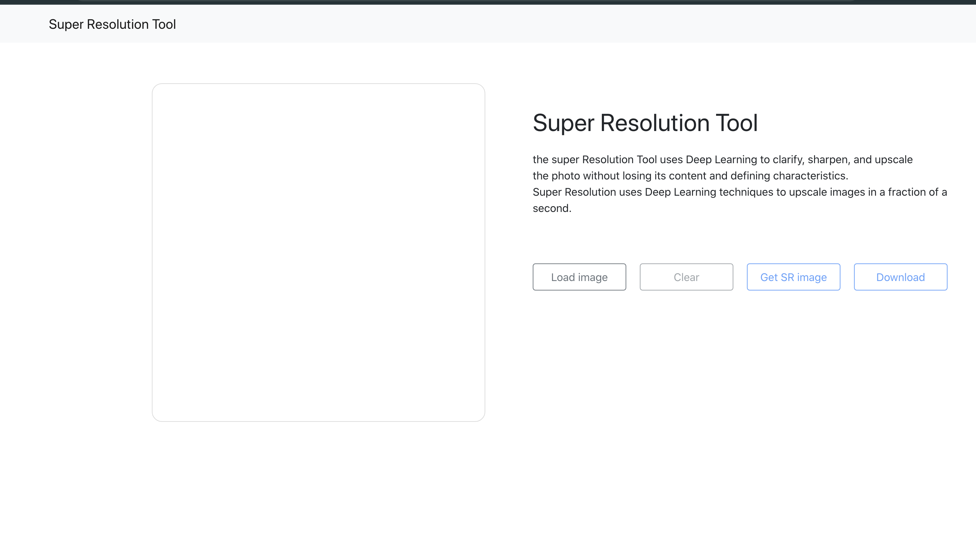This screenshot has width=976, height=560.
Task: Click the Load image button
Action: [x=579, y=277]
